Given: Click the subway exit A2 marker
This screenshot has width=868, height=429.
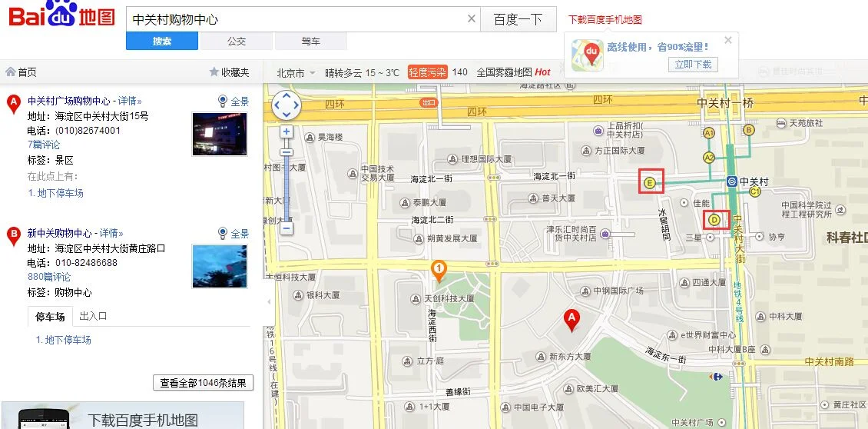Looking at the screenshot, I should tap(709, 158).
